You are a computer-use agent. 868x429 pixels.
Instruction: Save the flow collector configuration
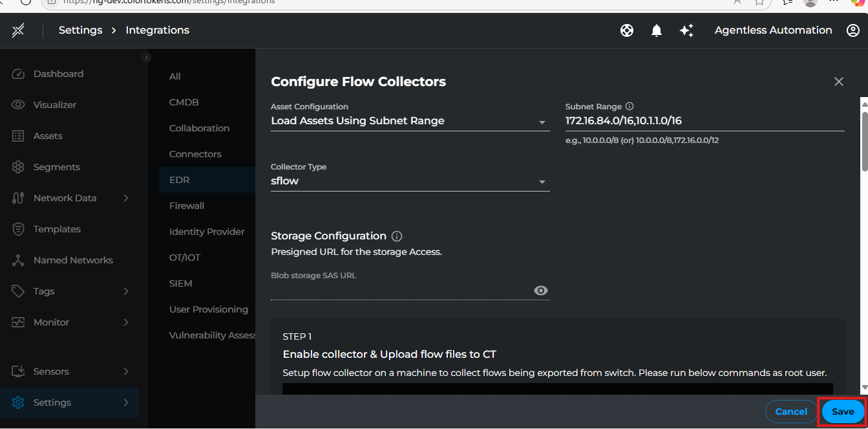[x=842, y=412]
